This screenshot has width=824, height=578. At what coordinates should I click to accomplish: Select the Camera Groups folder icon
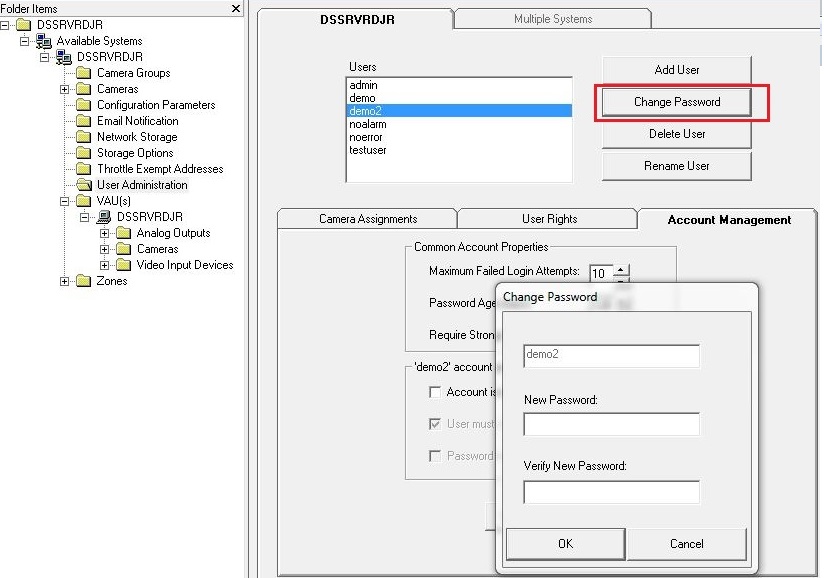click(x=84, y=73)
